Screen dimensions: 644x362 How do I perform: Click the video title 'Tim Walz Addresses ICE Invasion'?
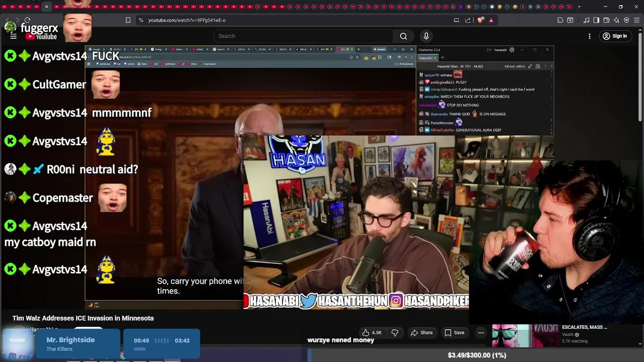(83, 318)
